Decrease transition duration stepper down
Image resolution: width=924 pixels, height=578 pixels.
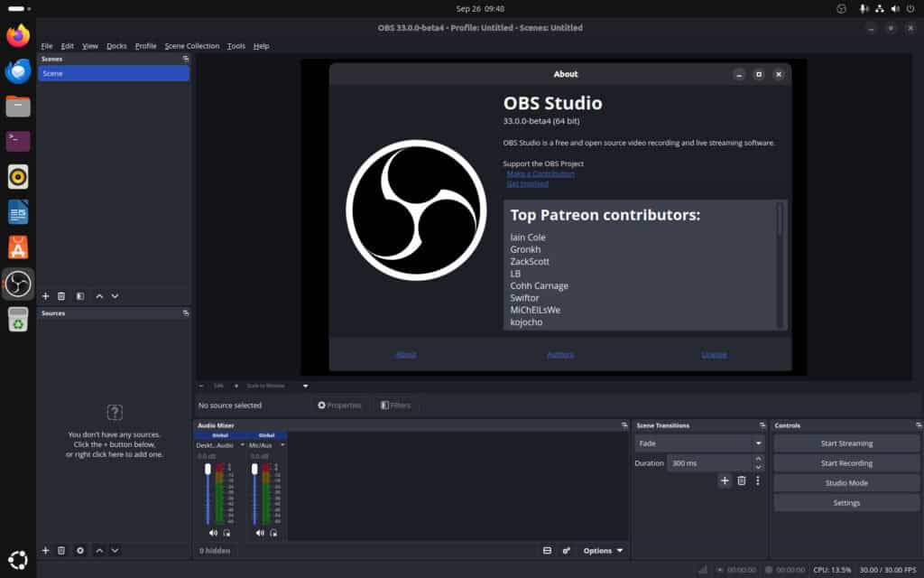click(x=758, y=467)
